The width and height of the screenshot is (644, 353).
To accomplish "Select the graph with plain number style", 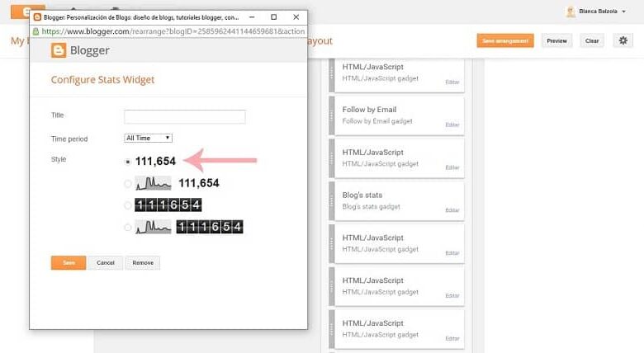I will coord(128,183).
